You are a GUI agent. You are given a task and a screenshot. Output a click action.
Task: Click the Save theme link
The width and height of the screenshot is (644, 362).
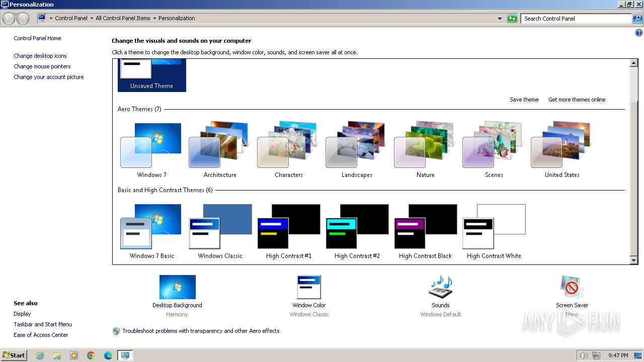pyautogui.click(x=524, y=100)
